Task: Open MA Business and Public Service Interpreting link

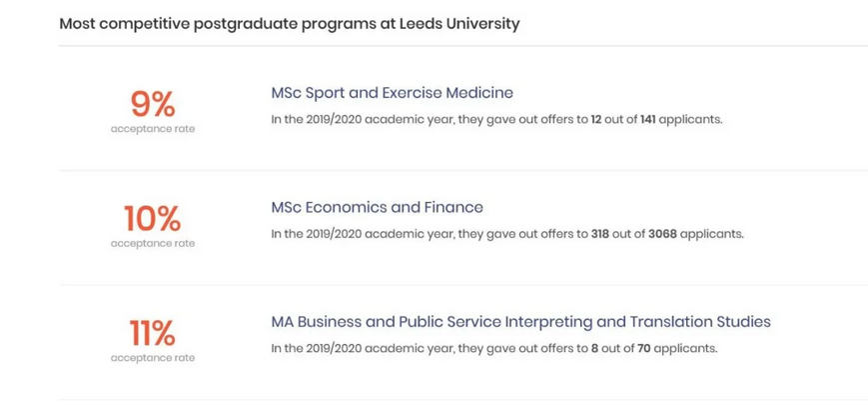Action: [x=520, y=322]
